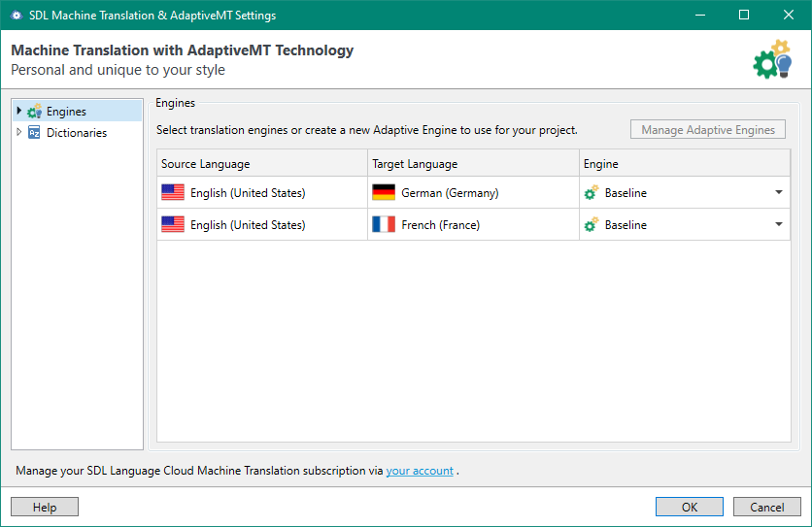
Task: Close the AdaptiveMT Settings window
Action: [x=788, y=15]
